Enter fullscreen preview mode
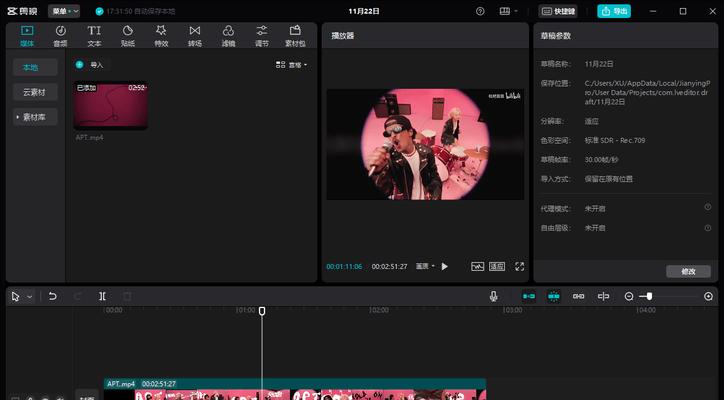 519,267
